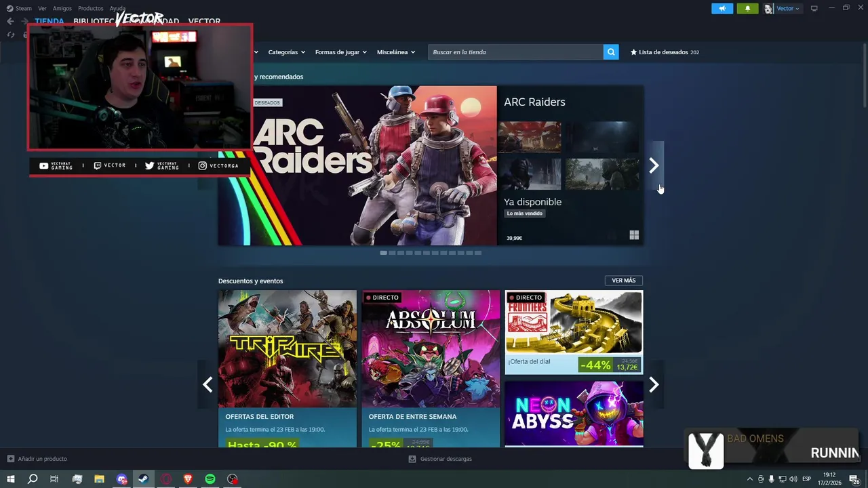Click the microphone icon in system tray
868x488 pixels.
coord(771,479)
